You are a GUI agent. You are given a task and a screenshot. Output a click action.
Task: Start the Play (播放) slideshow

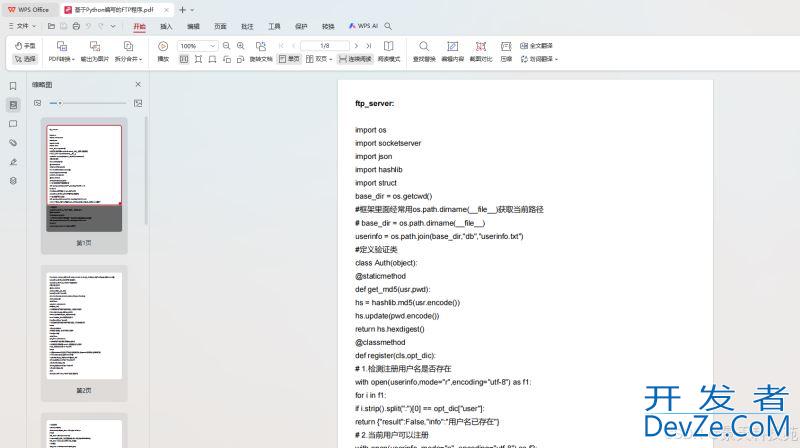[x=163, y=52]
